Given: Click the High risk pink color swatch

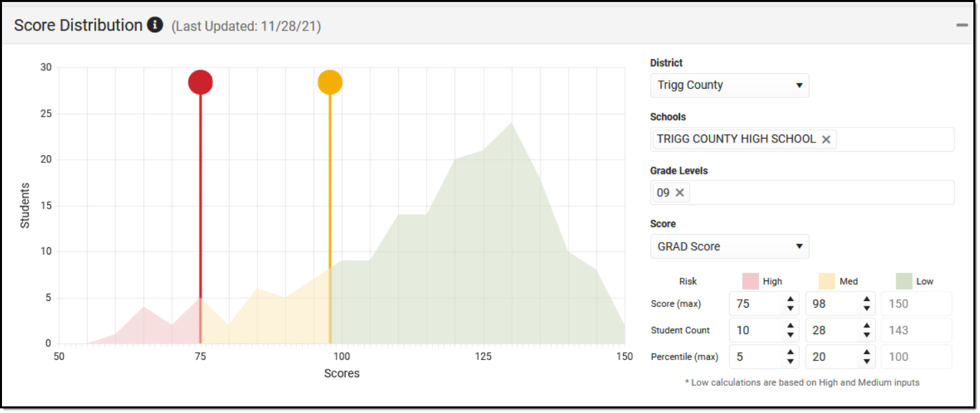Looking at the screenshot, I should coord(750,281).
